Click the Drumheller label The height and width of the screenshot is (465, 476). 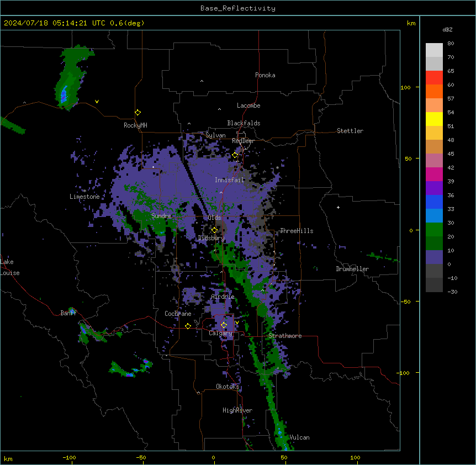(352, 269)
